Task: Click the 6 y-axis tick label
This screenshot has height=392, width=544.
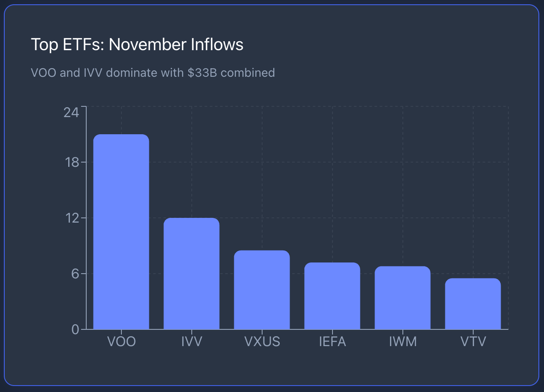Action: pyautogui.click(x=76, y=274)
